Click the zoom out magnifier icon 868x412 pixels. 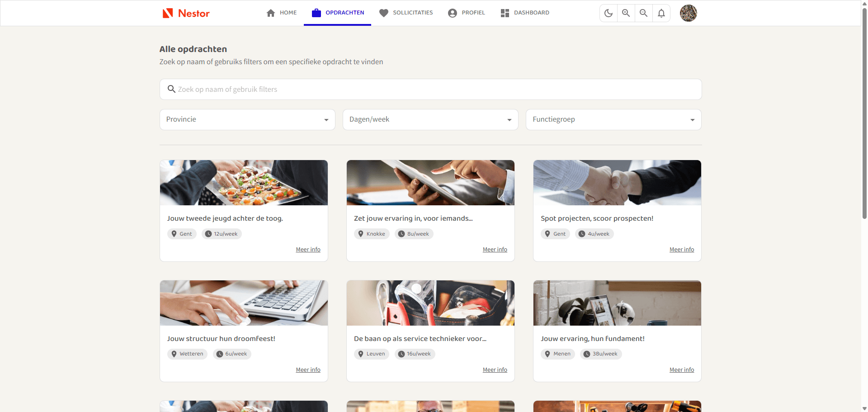click(x=644, y=13)
